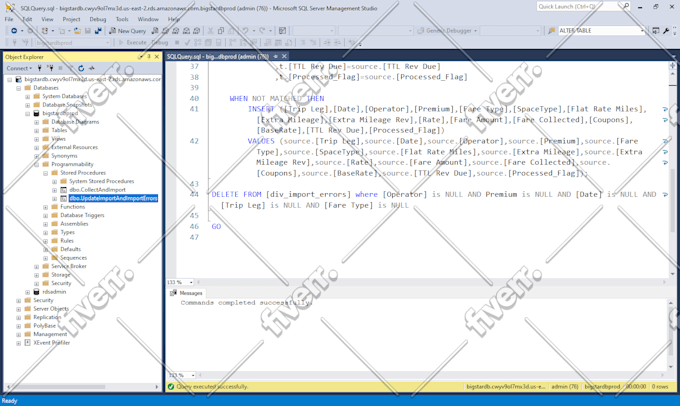Click the New Project icon in toolbar

click(44, 31)
